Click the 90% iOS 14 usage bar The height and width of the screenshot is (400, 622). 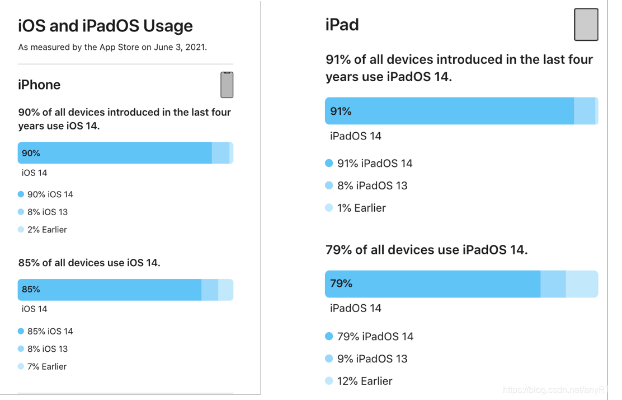pos(115,153)
